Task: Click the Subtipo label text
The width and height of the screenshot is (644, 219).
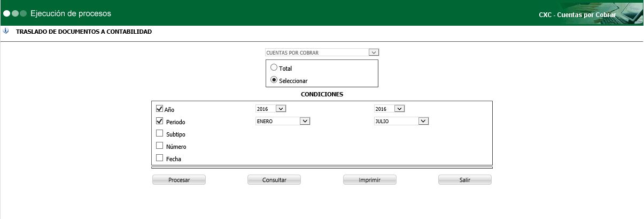Action: (176, 134)
